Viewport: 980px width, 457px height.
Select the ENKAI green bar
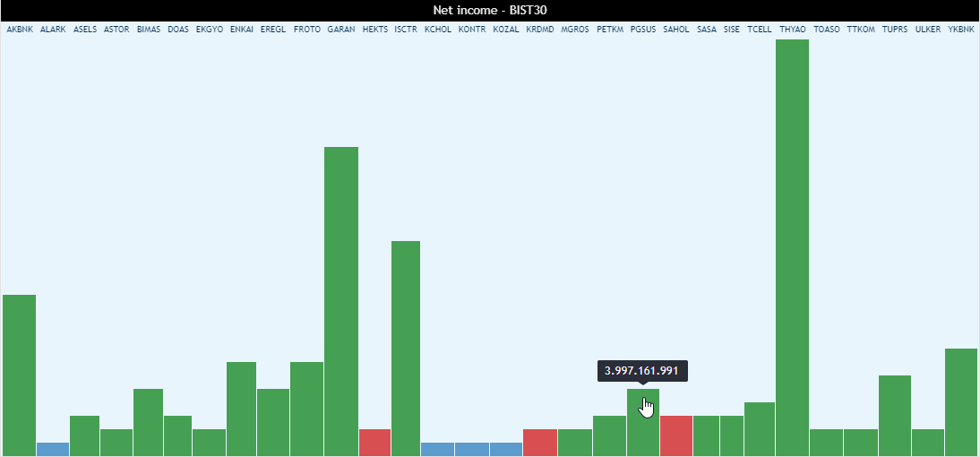[241, 409]
